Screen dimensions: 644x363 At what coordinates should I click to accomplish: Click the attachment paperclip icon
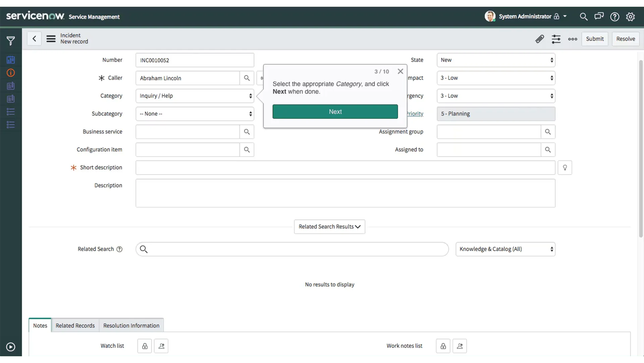click(x=539, y=39)
